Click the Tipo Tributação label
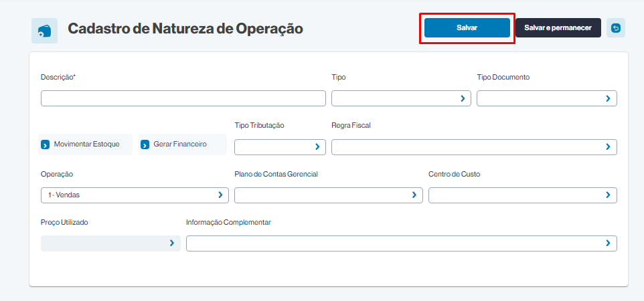644x301 pixels. [x=259, y=126]
